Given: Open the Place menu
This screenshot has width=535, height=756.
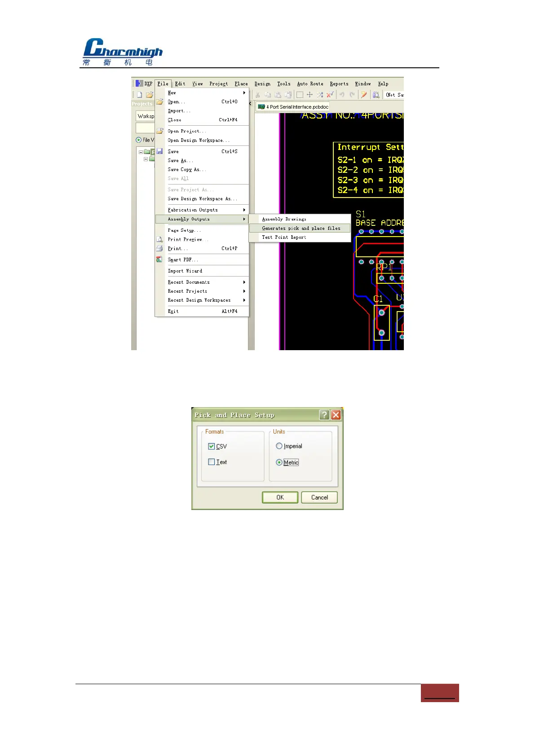Looking at the screenshot, I should [x=241, y=84].
